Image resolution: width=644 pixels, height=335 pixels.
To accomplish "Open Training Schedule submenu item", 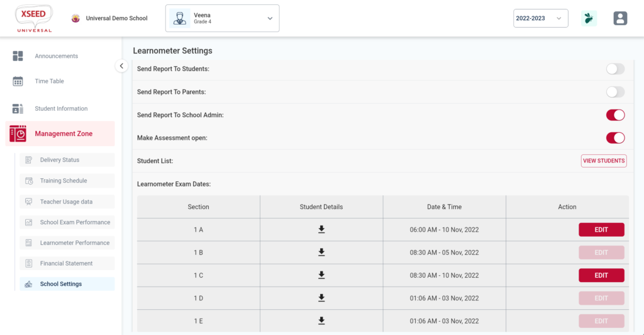I will point(67,181).
